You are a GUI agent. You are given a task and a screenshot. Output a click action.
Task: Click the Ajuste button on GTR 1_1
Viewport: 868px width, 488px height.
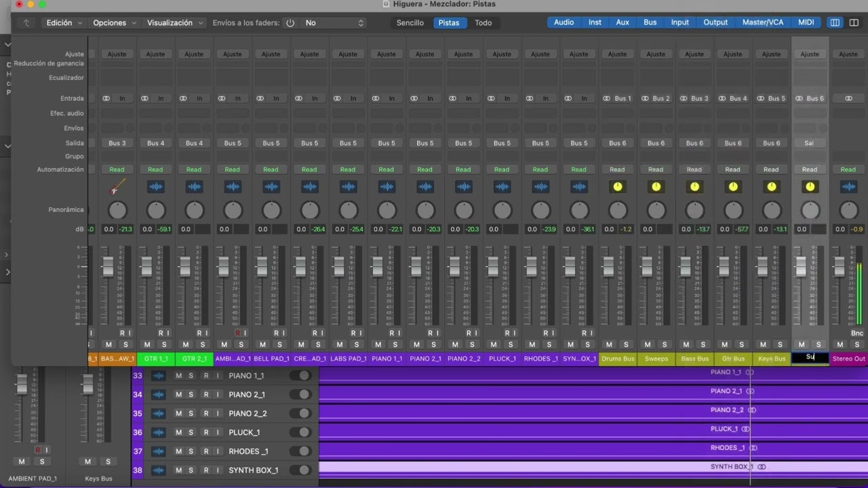[x=156, y=54]
